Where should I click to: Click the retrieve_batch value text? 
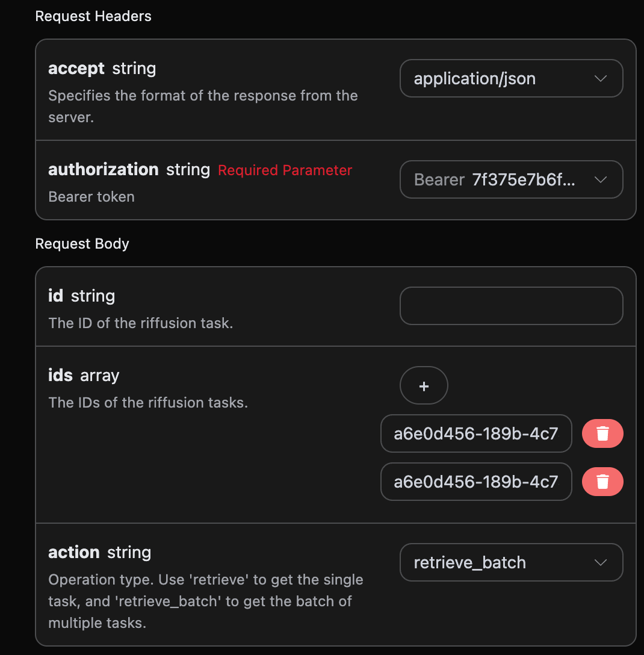point(469,563)
